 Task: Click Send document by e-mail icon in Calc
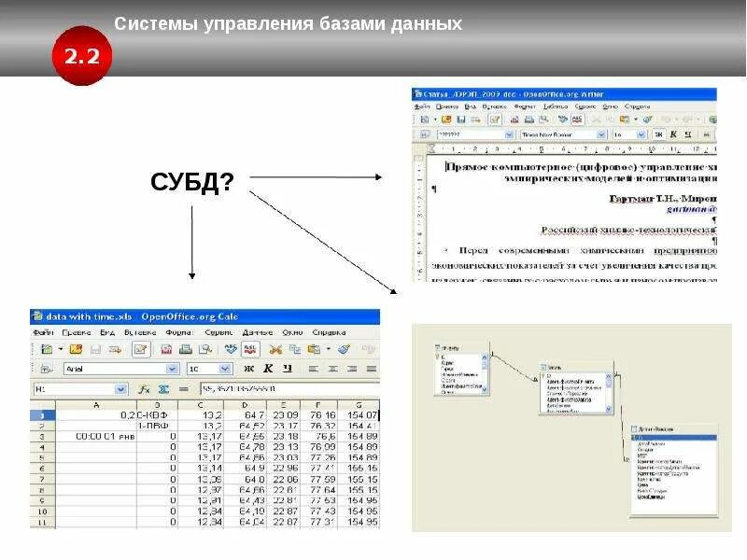tap(115, 349)
